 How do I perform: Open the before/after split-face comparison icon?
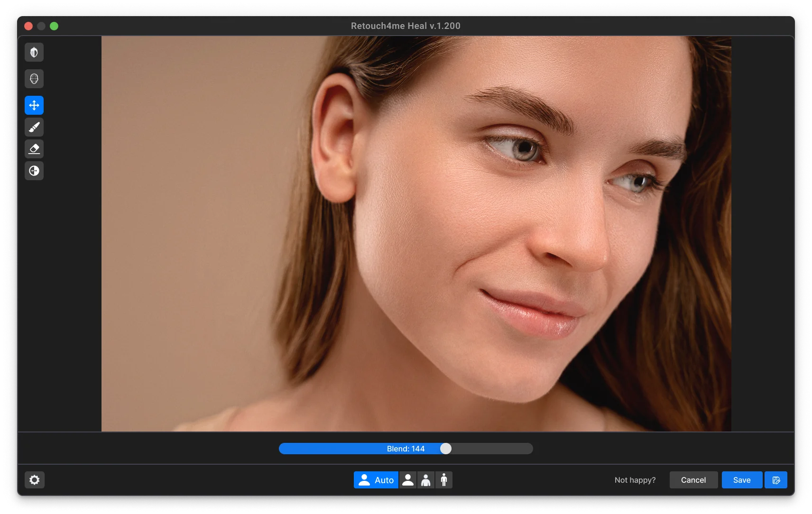click(34, 52)
